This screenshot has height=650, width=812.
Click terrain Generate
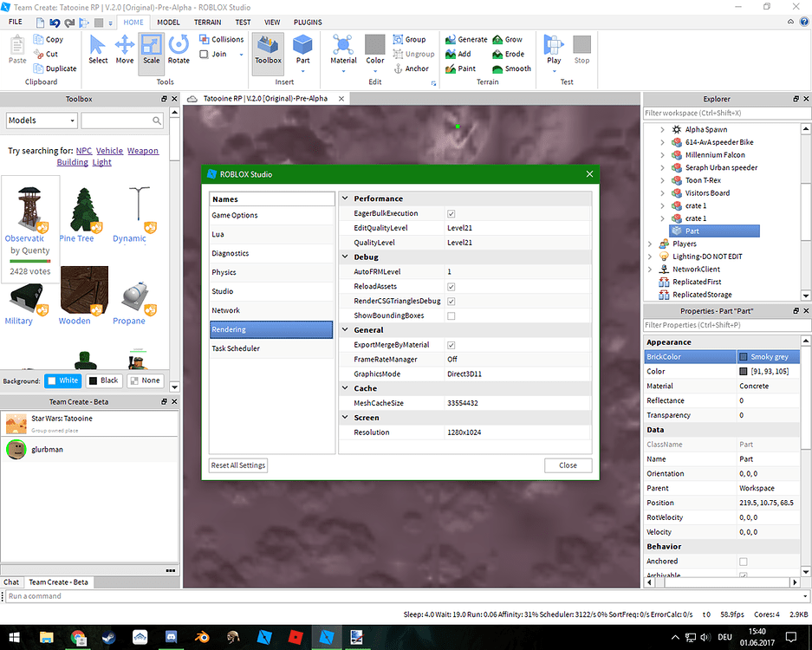(466, 39)
